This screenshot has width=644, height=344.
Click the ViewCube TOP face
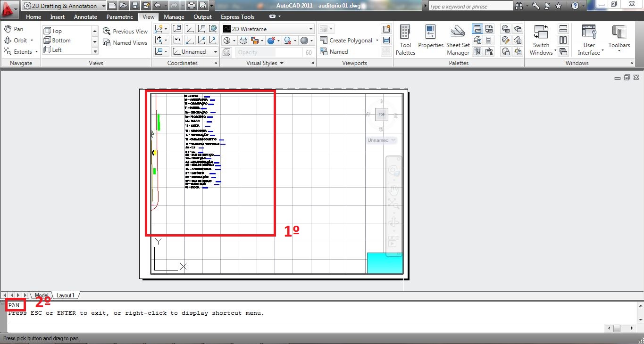pos(382,115)
